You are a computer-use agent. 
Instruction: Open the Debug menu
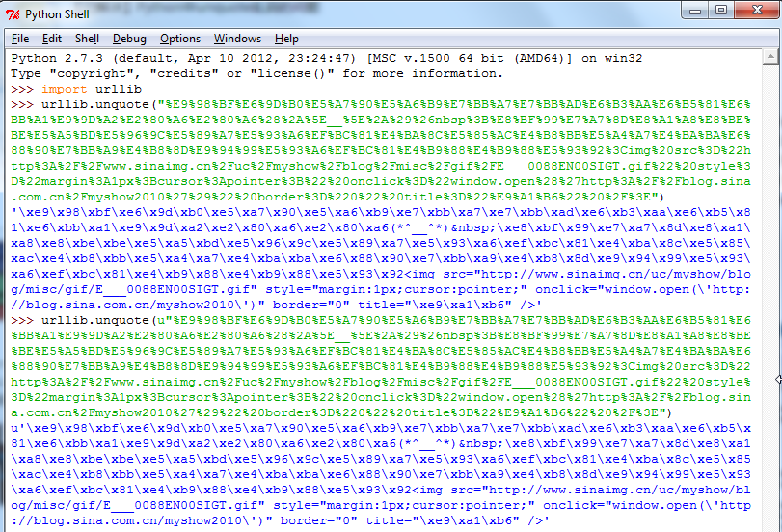coord(129,39)
